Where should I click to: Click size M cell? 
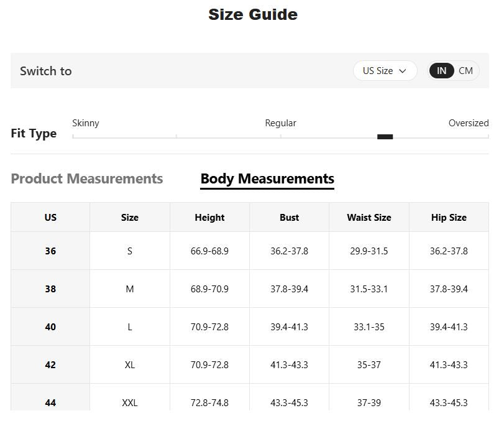(x=130, y=289)
